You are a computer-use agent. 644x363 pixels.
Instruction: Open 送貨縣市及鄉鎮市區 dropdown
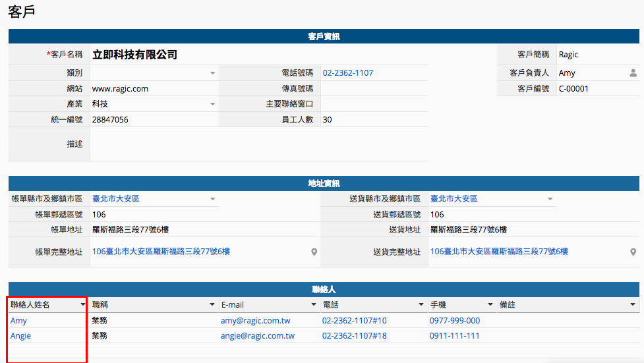click(x=550, y=199)
